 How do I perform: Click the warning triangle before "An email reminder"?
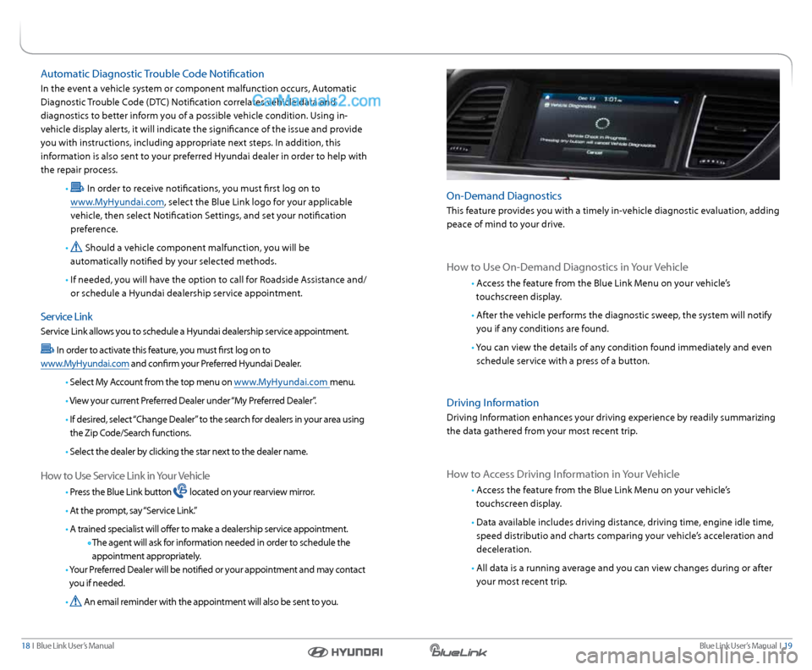click(76, 601)
